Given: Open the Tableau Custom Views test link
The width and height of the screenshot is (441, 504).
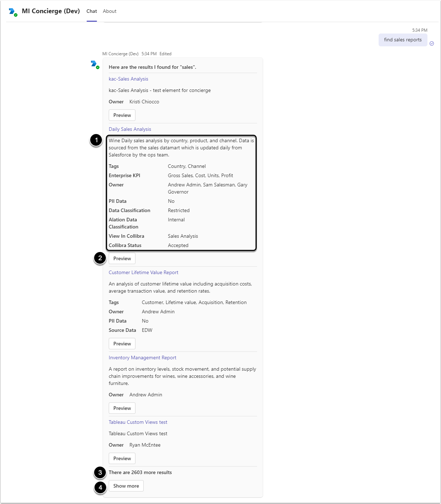Looking at the screenshot, I should (x=138, y=422).
